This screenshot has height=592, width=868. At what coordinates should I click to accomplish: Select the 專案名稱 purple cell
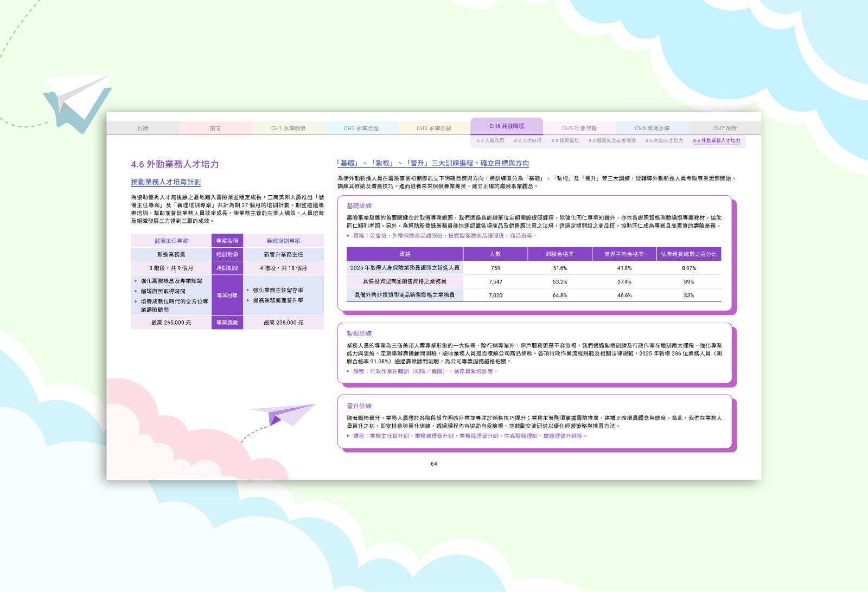[227, 241]
